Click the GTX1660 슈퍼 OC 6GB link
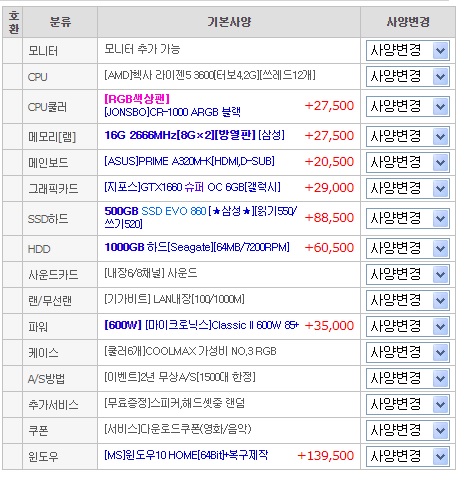464x484 pixels. [192, 187]
